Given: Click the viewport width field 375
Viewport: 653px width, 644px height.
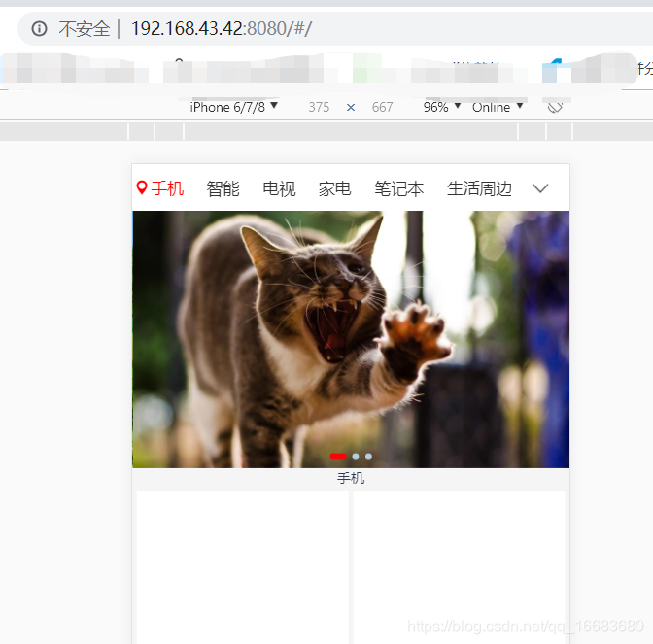Looking at the screenshot, I should [x=319, y=108].
